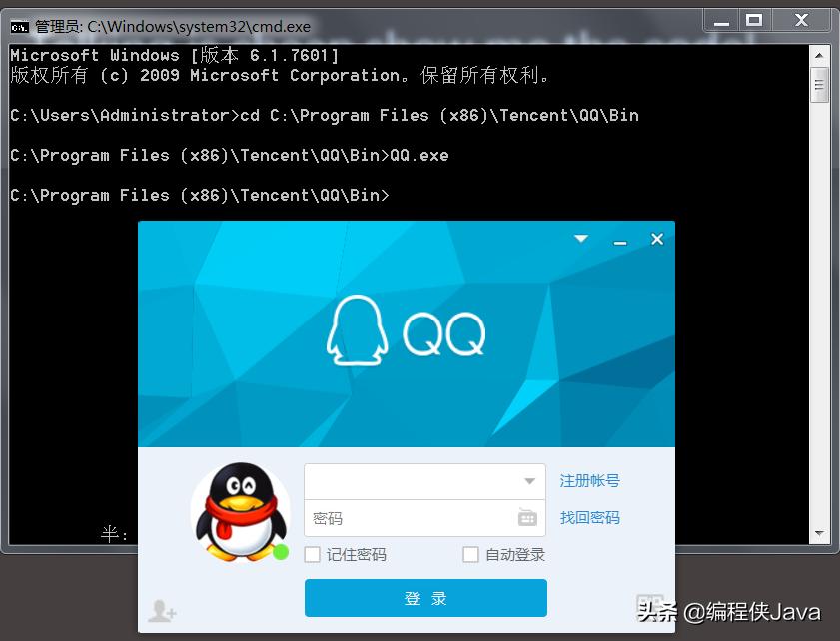This screenshot has width=840, height=641.
Task: Click the cmd scrollbar down arrow
Action: pyautogui.click(x=819, y=533)
